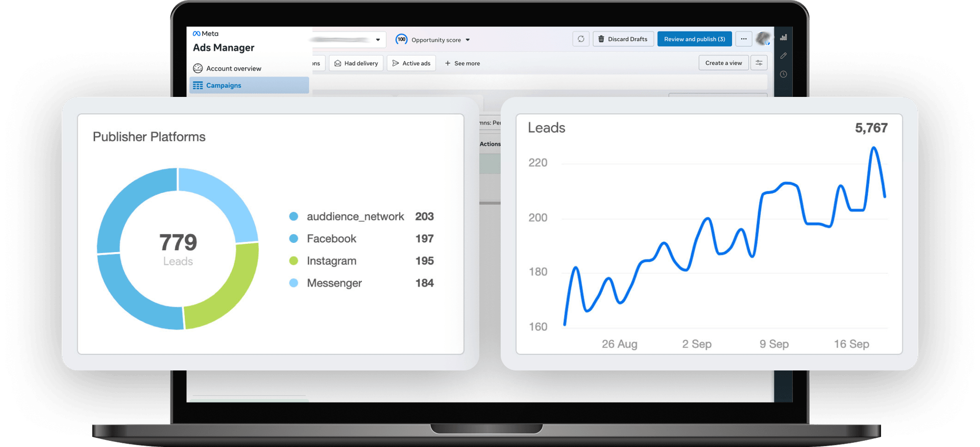Open the three-dots more options menu
980x447 pixels.
click(x=744, y=39)
